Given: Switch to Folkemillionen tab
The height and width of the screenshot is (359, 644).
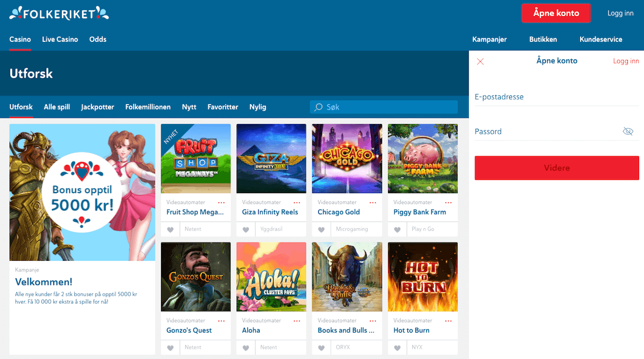Looking at the screenshot, I should pos(148,107).
